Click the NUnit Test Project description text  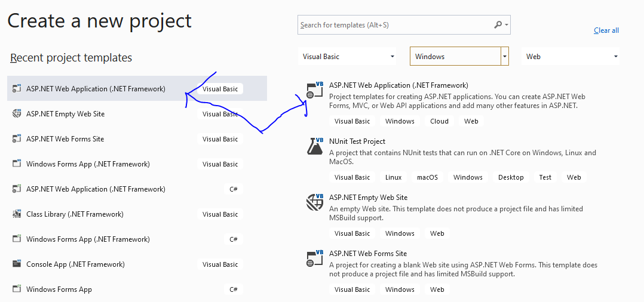462,157
